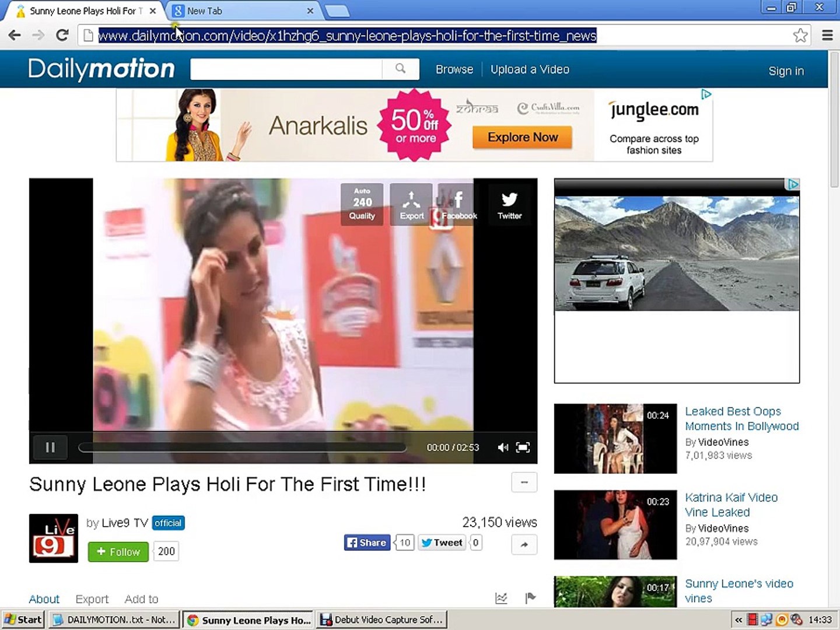Click the Facebook Share button

[x=367, y=542]
